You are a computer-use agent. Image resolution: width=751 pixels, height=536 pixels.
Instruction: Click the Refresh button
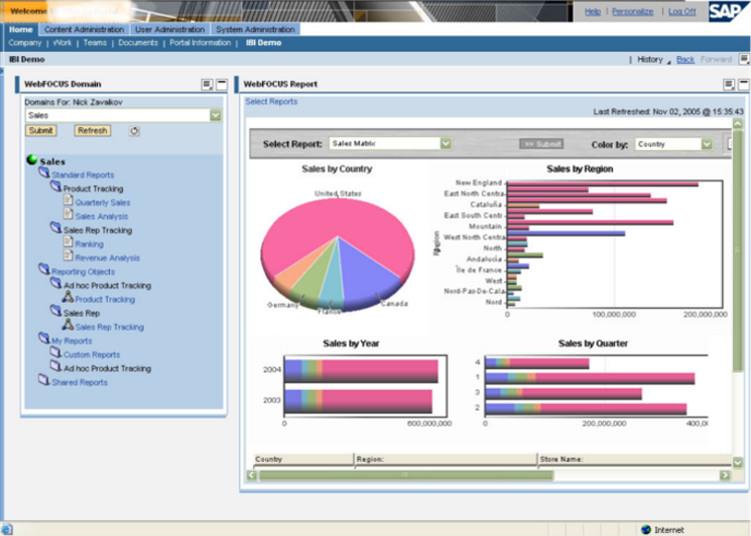coord(92,131)
